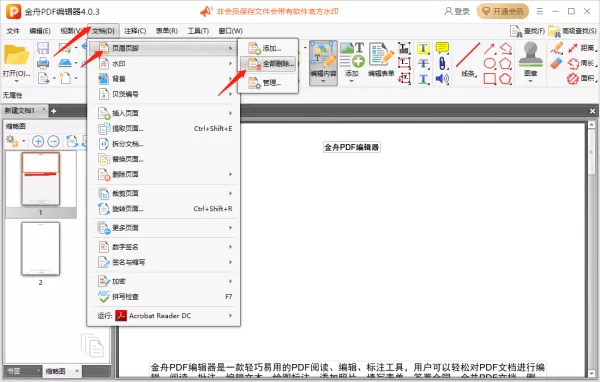Open the 表单(R) forms menu

click(x=167, y=31)
